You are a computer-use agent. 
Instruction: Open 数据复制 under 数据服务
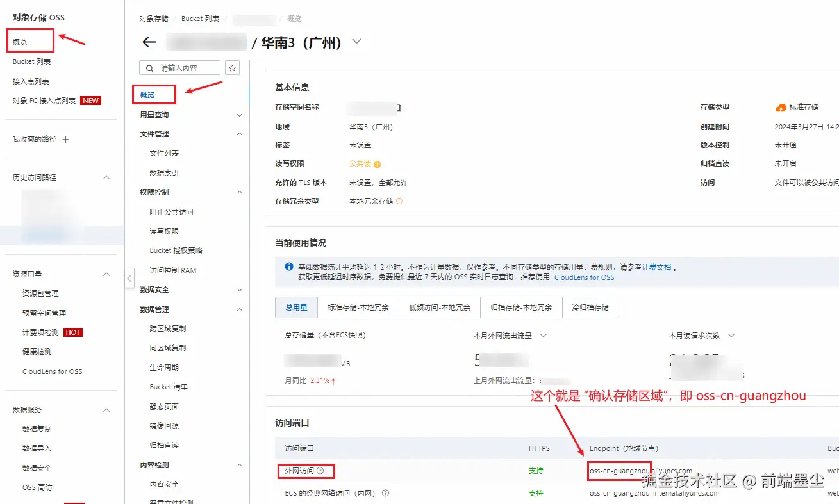pos(37,429)
